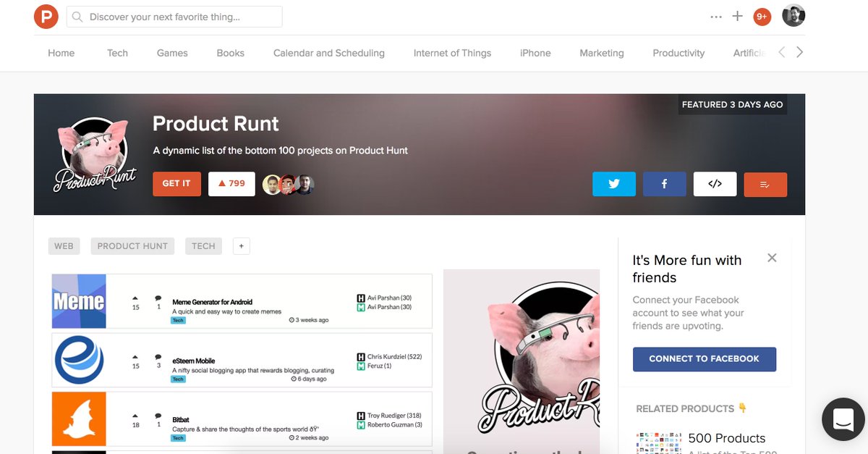
Task: Click the orange Bitbat logo thumbnail
Action: [x=80, y=419]
